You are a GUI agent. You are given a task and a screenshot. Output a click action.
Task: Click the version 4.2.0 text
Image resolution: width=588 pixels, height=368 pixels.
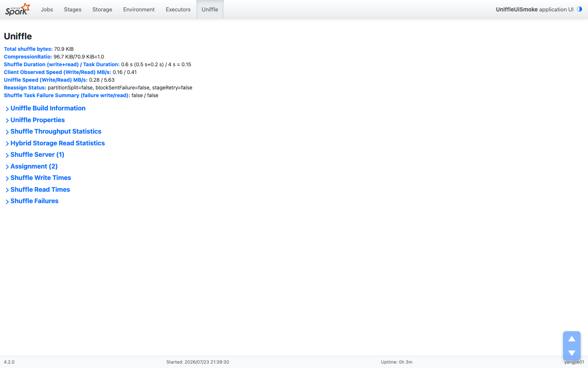(x=9, y=362)
